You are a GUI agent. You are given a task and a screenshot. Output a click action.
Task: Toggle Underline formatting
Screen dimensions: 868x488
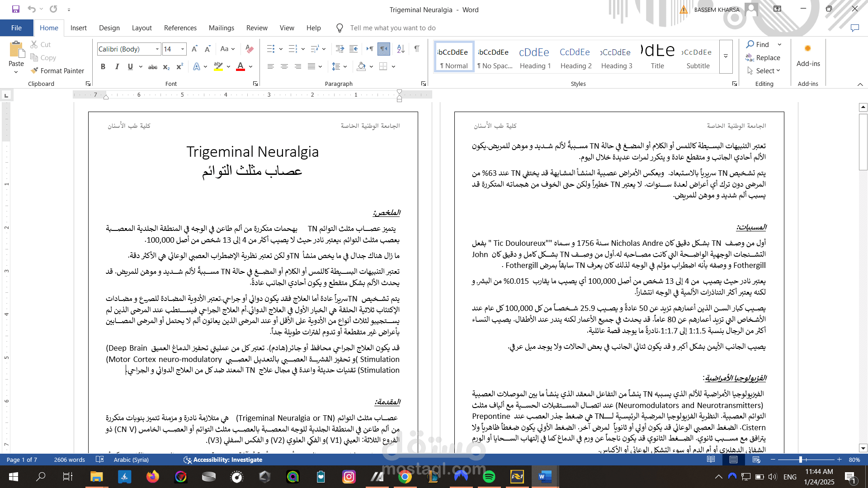(130, 67)
